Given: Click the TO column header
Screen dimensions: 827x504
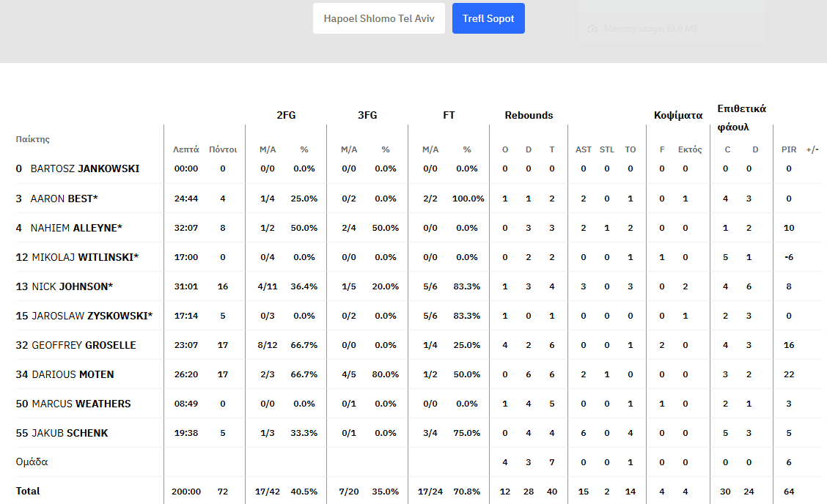Looking at the screenshot, I should [x=631, y=149].
